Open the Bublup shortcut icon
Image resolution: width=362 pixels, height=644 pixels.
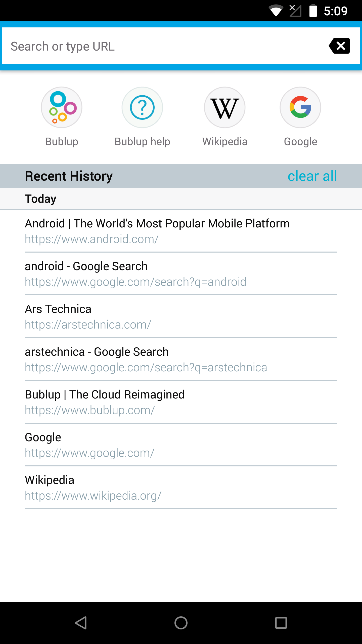(x=62, y=107)
